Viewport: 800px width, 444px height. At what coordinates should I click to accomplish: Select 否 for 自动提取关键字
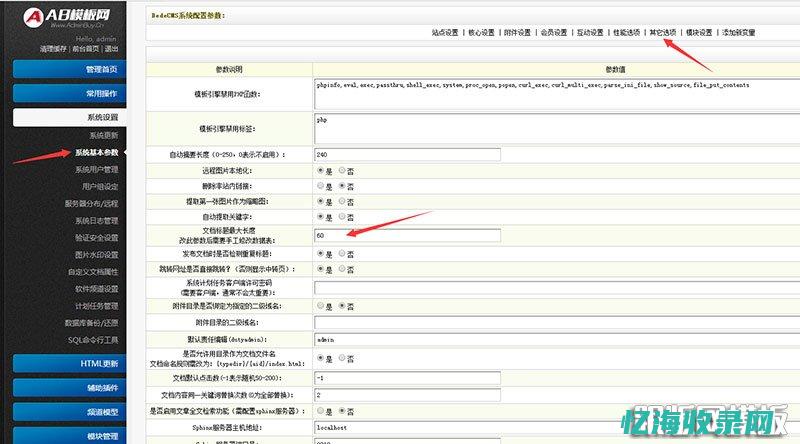[x=342, y=216]
